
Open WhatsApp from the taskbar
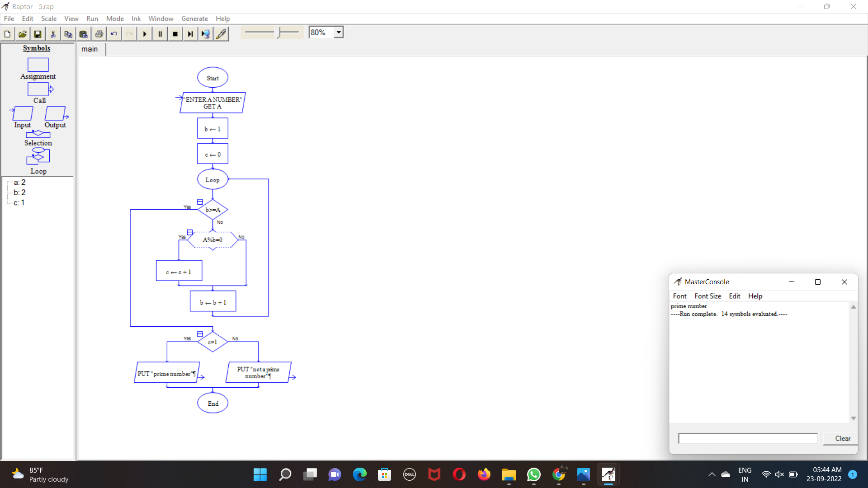[x=533, y=474]
